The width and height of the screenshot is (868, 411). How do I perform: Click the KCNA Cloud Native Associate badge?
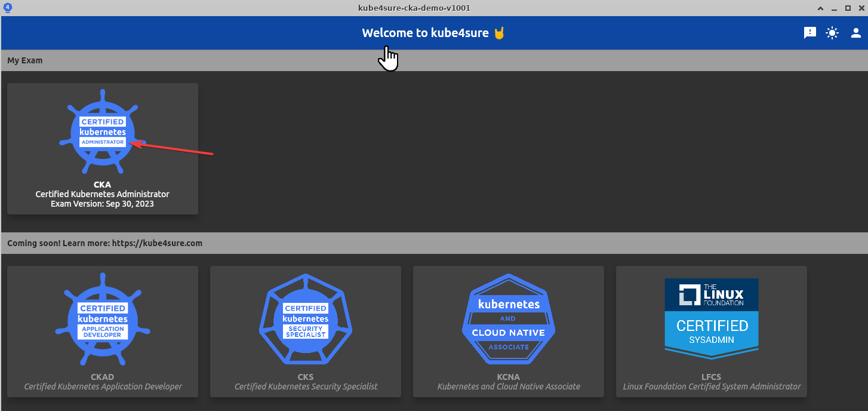(x=509, y=320)
